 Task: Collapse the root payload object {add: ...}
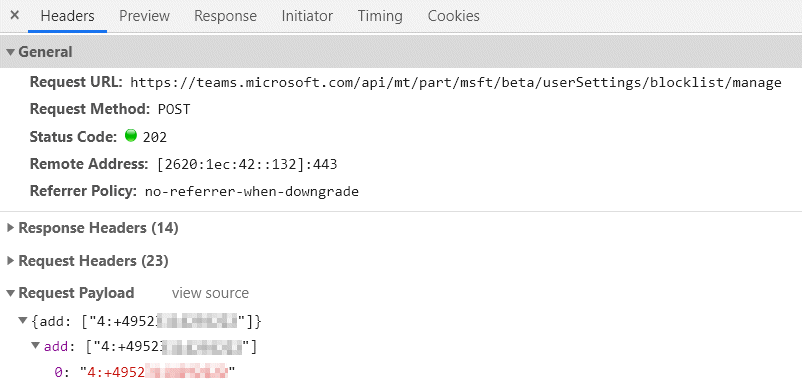click(23, 321)
